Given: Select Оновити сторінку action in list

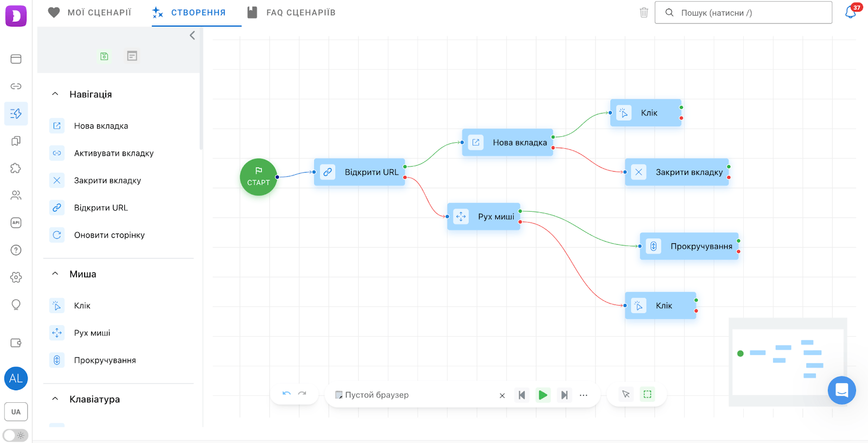Looking at the screenshot, I should point(109,235).
